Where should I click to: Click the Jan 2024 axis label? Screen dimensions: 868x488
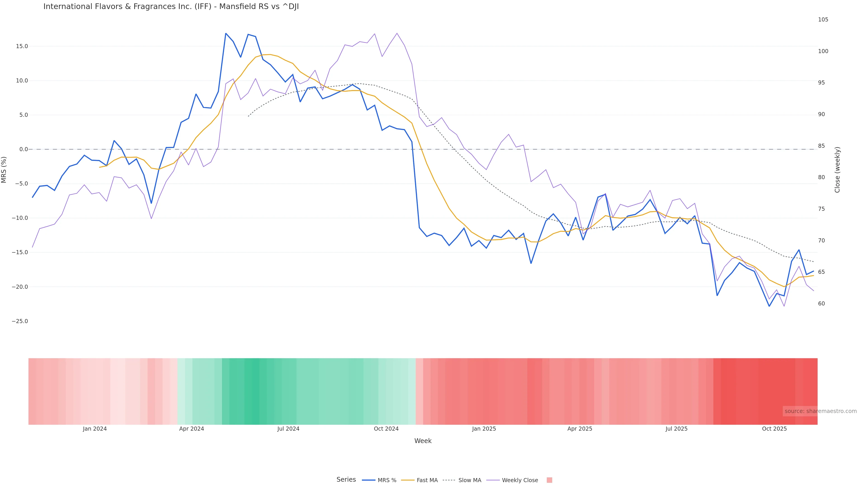(95, 429)
